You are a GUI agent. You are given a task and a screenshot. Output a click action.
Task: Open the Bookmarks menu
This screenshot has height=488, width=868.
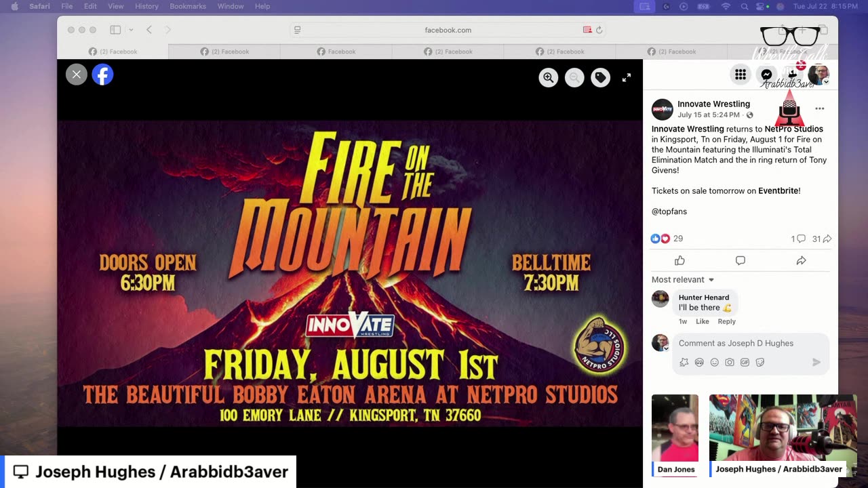point(188,6)
